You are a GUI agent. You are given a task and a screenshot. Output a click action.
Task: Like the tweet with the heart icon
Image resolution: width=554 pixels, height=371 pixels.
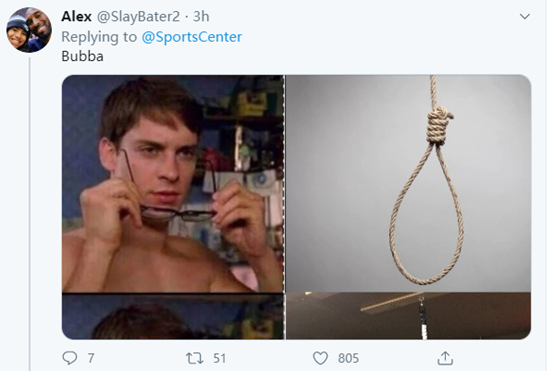click(x=320, y=358)
